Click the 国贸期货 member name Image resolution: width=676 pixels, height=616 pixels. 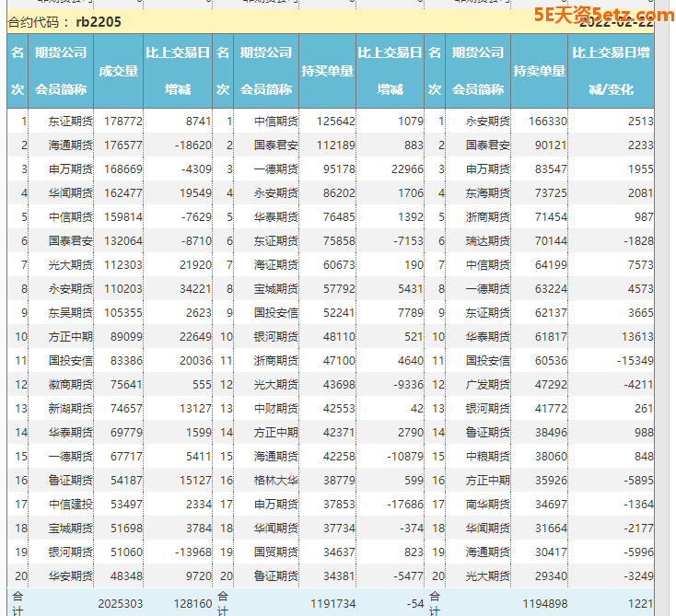point(276,552)
